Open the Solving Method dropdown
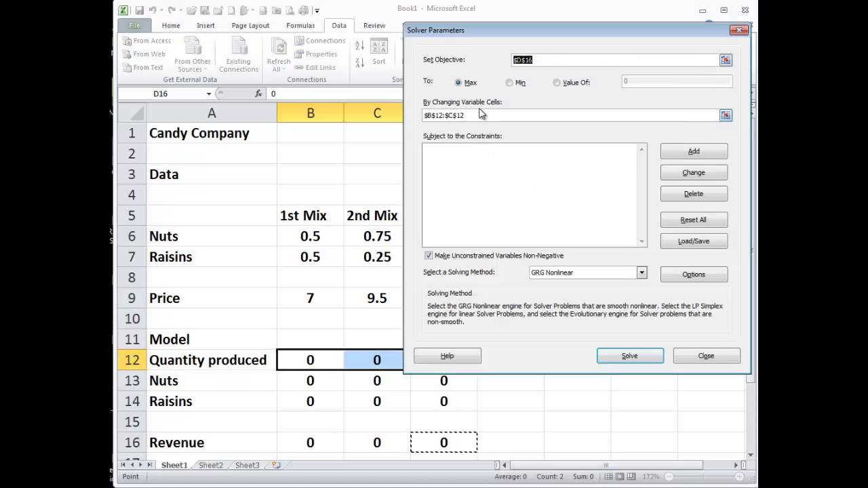This screenshot has height=488, width=868. (642, 272)
